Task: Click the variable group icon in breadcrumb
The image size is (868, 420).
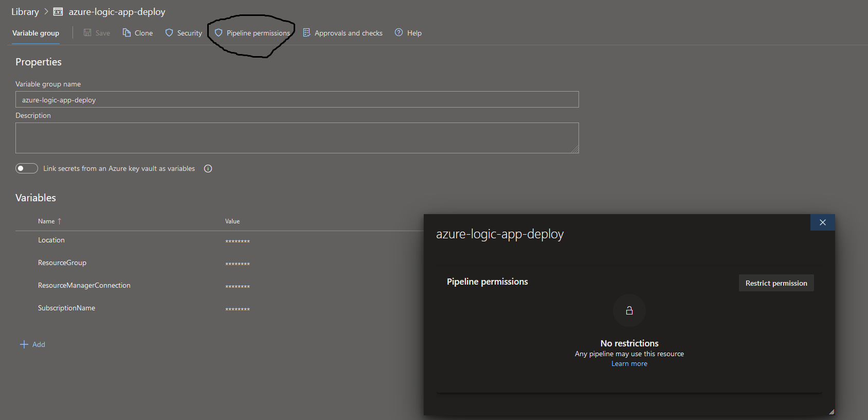Action: pos(58,11)
